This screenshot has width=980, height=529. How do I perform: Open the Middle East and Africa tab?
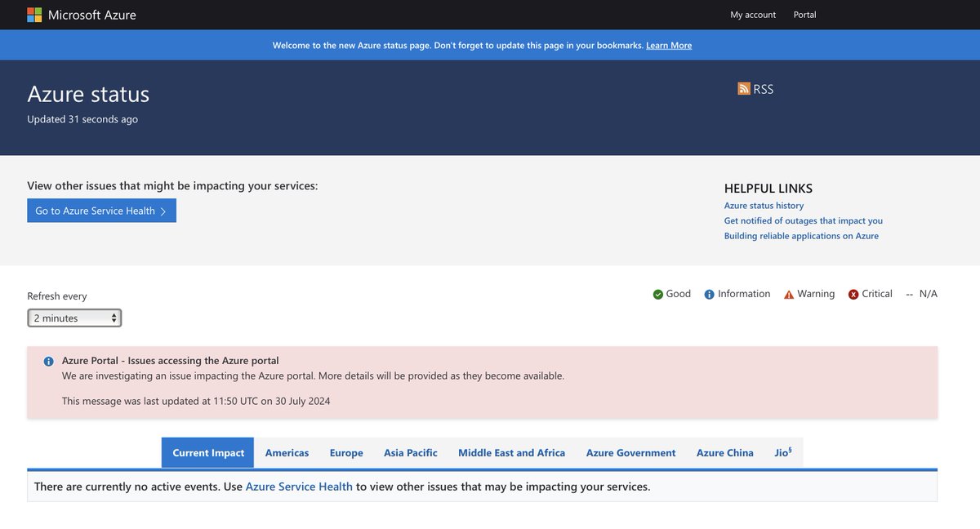pos(512,453)
